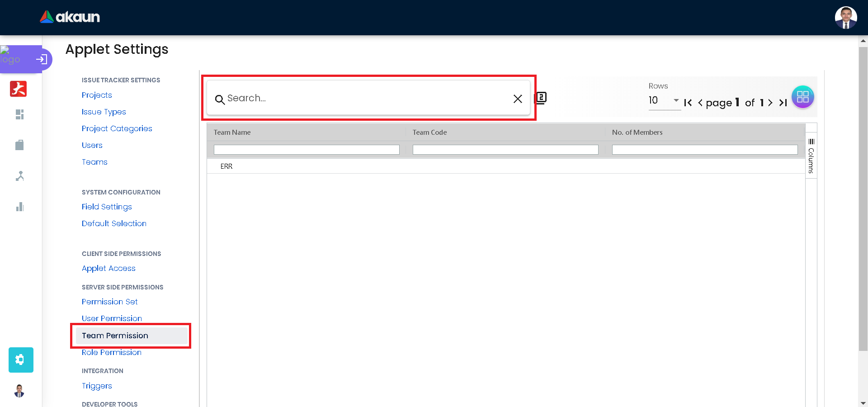868x407 pixels.
Task: Open the clipboard icon in the sidebar
Action: [x=19, y=145]
